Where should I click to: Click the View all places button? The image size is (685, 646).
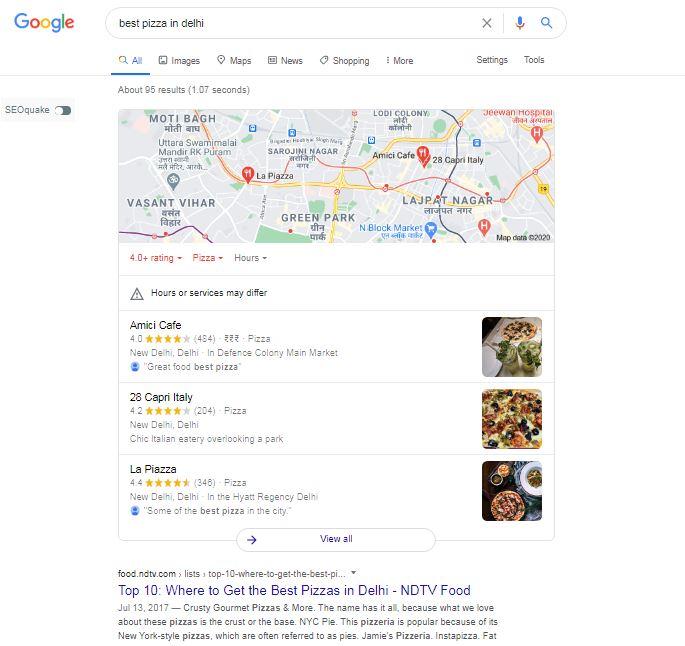coord(336,539)
